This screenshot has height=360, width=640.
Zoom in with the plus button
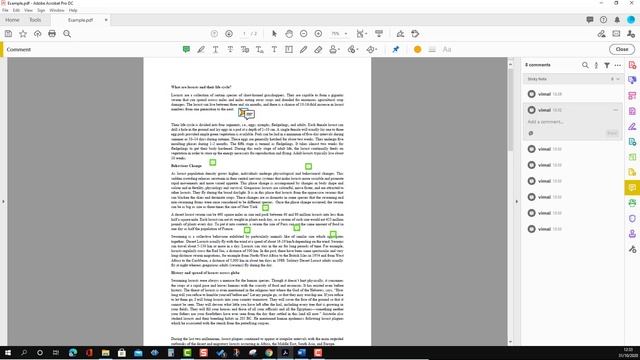point(318,34)
